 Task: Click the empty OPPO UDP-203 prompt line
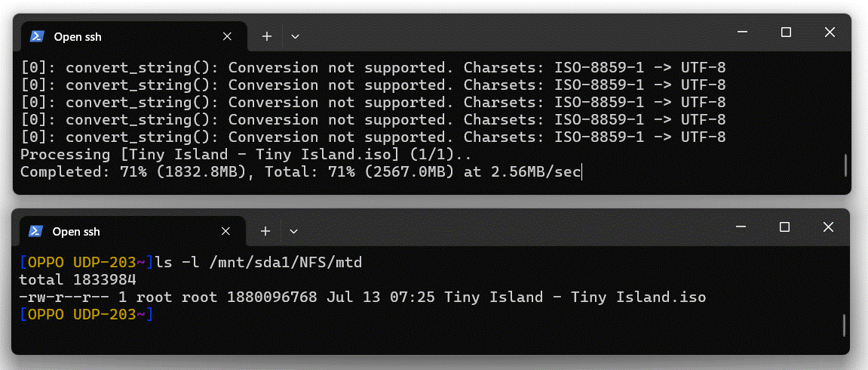pos(86,315)
